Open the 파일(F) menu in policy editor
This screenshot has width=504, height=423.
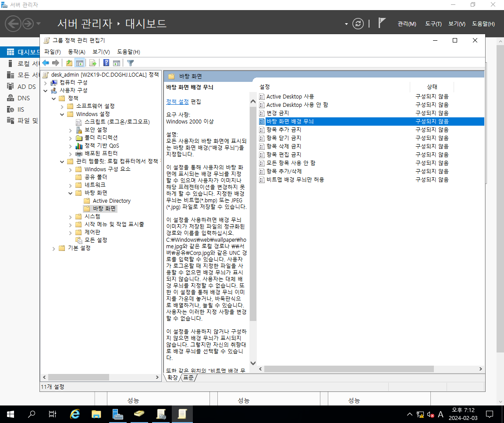coord(53,52)
